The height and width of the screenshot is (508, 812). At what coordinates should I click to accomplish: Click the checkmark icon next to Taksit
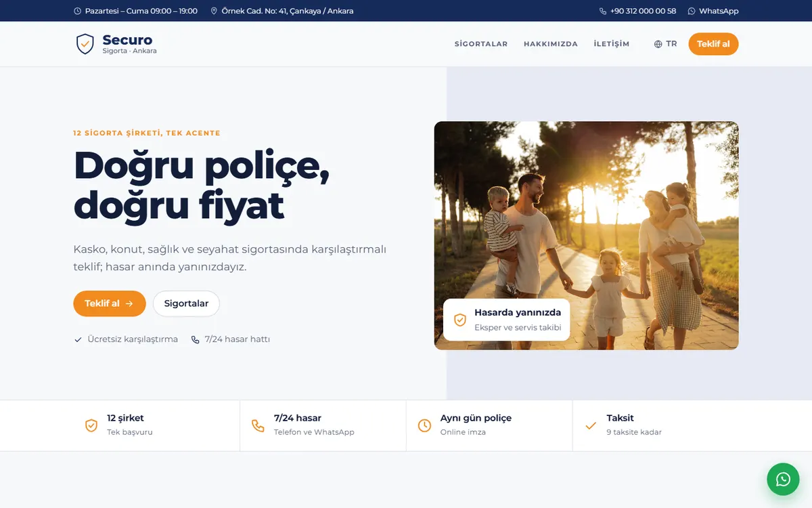(591, 425)
